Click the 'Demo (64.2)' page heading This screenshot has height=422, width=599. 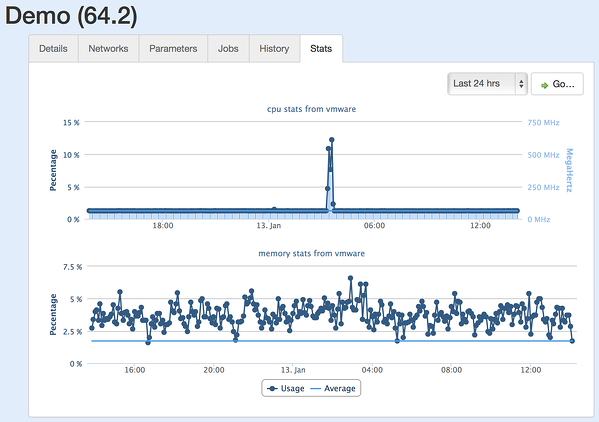coord(71,16)
